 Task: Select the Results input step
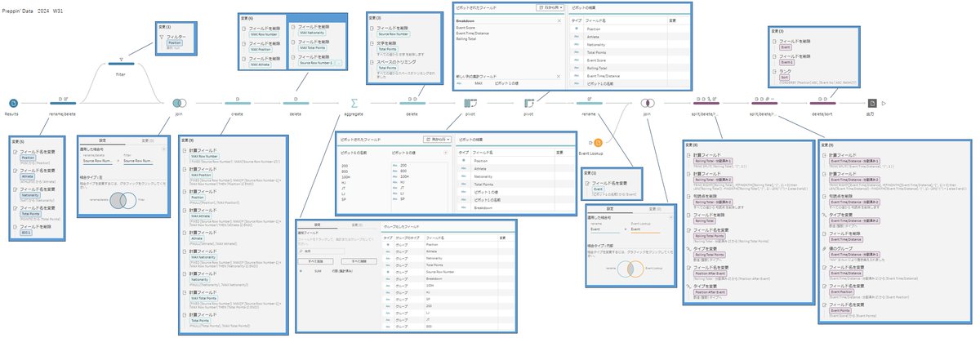pyautogui.click(x=13, y=103)
